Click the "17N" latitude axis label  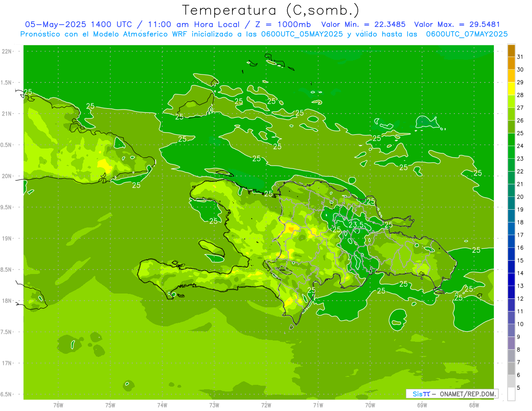coord(6,363)
